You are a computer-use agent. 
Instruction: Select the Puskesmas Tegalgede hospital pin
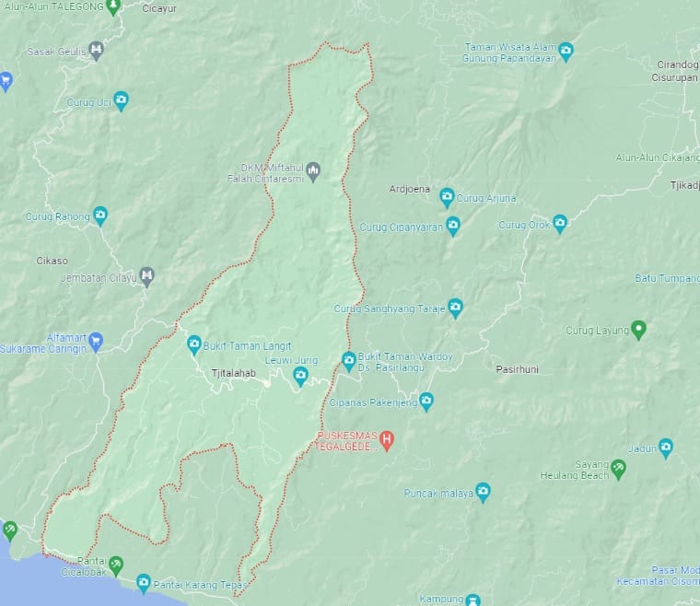387,440
